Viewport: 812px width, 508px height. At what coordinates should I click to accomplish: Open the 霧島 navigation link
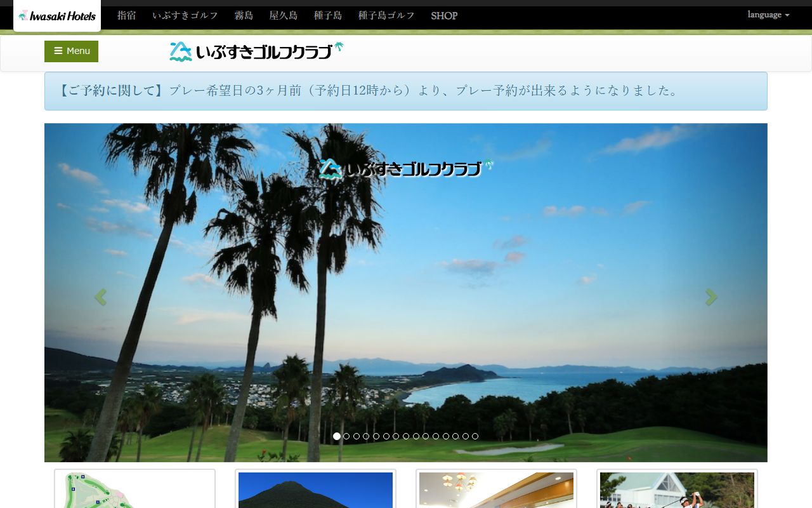[244, 15]
